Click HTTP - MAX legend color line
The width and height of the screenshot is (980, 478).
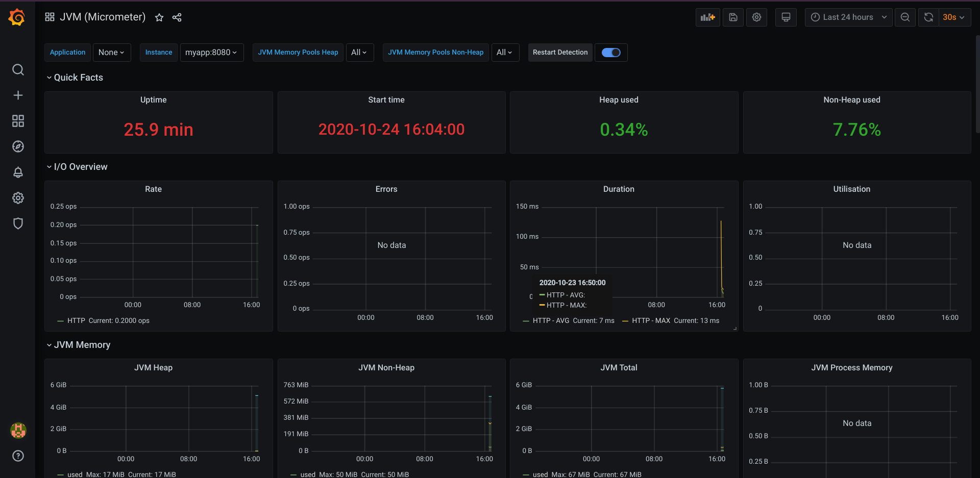click(x=625, y=321)
